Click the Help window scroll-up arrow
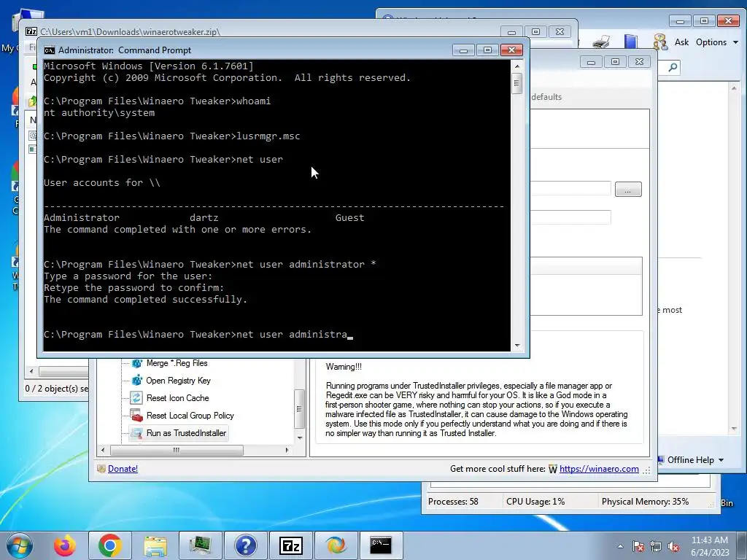Screen dimensions: 747x560 [x=734, y=88]
